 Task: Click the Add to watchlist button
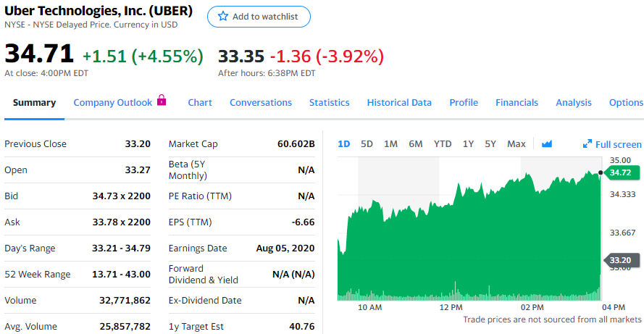(259, 17)
